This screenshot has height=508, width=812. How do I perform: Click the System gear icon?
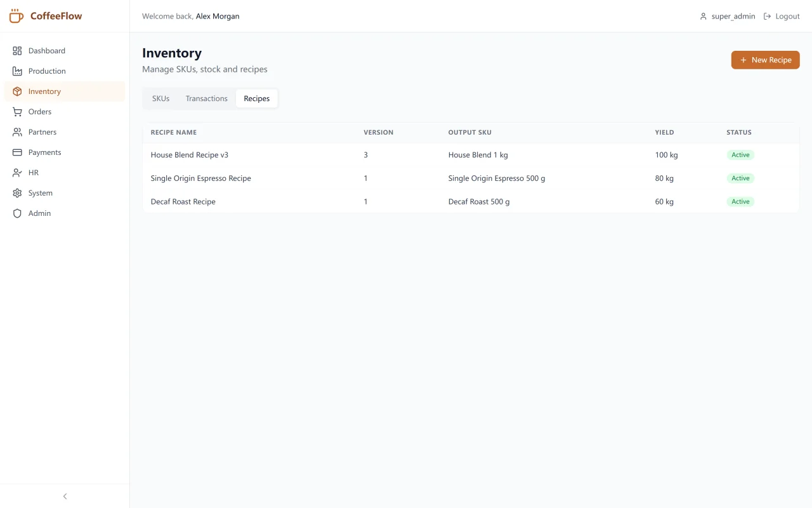pyautogui.click(x=17, y=193)
